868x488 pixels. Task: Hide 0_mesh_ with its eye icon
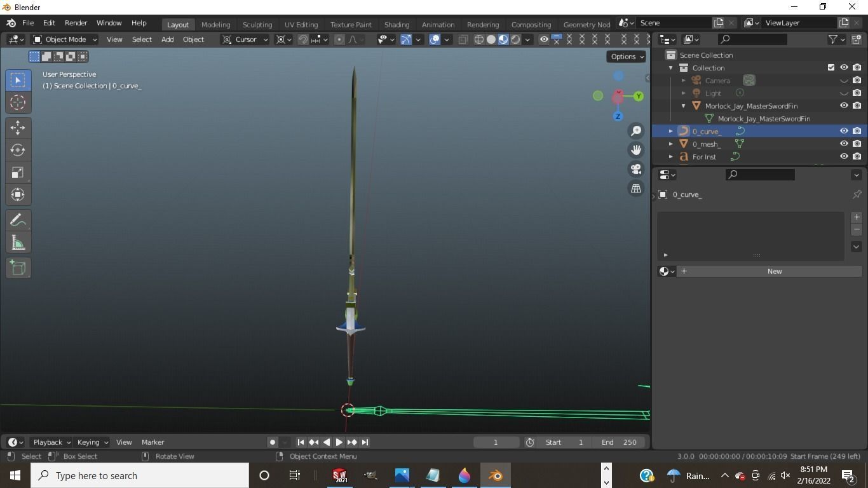(844, 144)
